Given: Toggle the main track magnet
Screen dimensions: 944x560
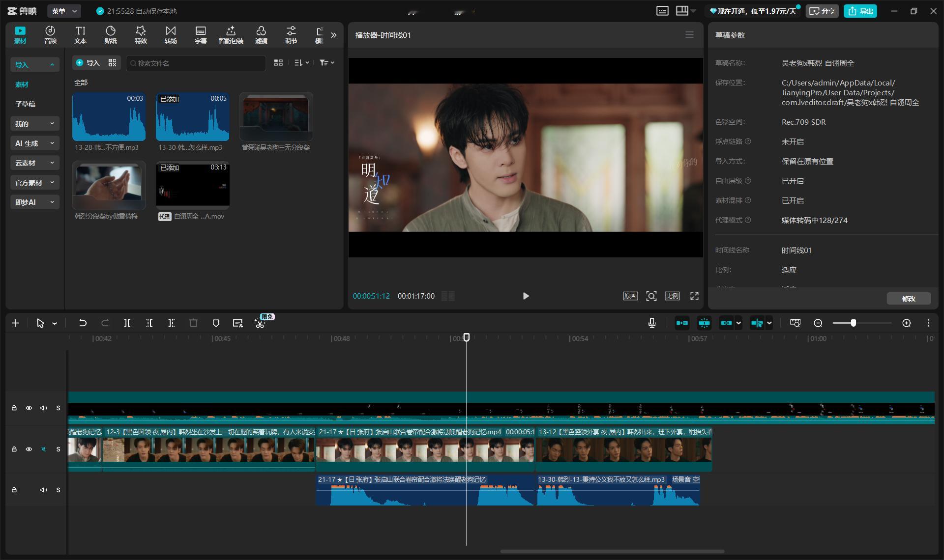Looking at the screenshot, I should 682,323.
